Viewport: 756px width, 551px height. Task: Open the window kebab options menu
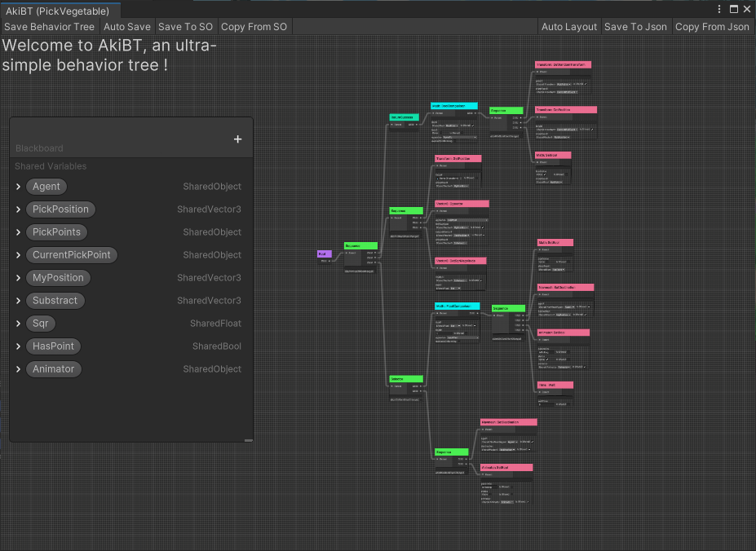click(x=718, y=9)
